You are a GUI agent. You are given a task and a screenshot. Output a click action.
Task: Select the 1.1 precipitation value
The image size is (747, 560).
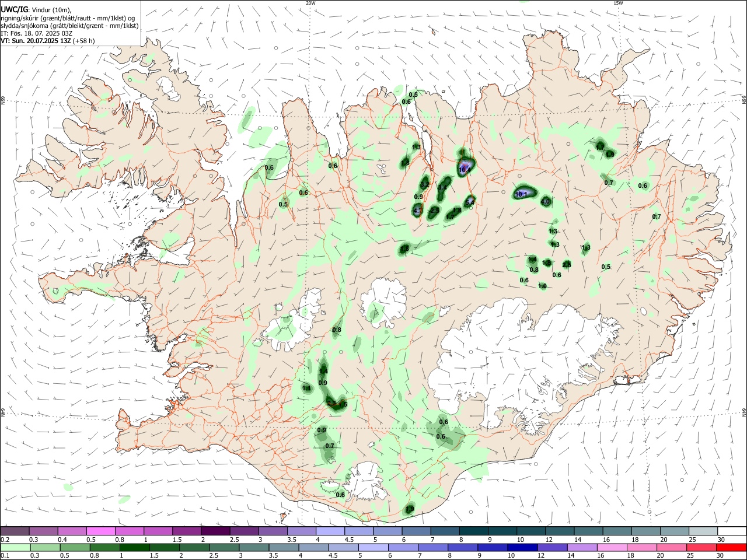coord(306,388)
